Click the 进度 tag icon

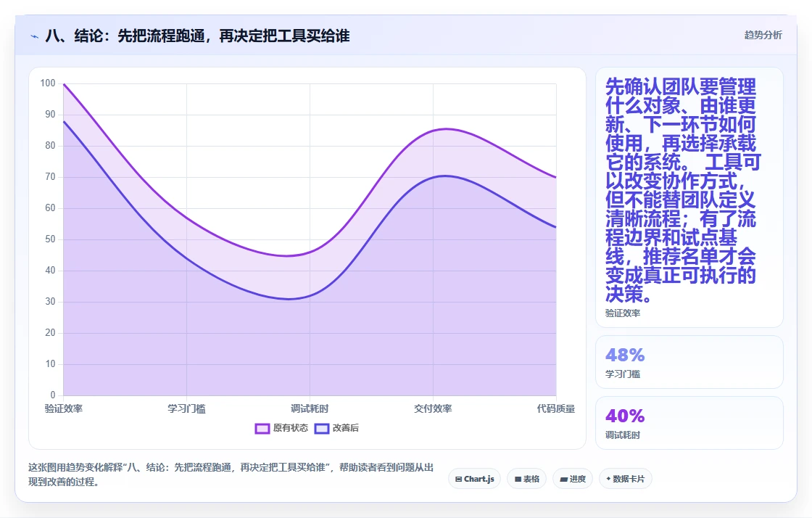[x=563, y=479]
